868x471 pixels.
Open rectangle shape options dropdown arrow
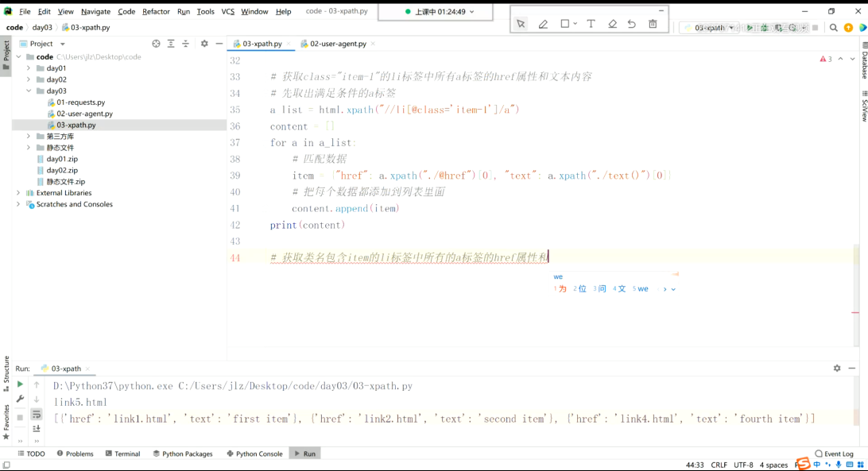point(575,24)
